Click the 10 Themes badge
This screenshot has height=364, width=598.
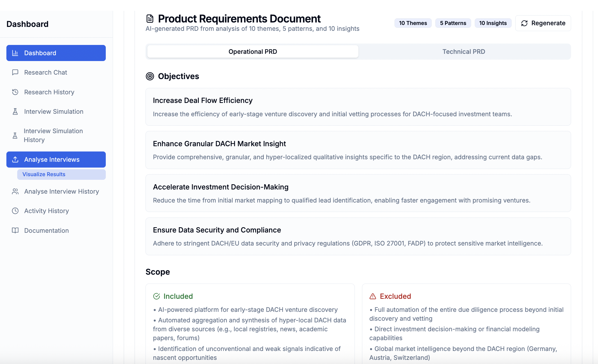tap(413, 23)
